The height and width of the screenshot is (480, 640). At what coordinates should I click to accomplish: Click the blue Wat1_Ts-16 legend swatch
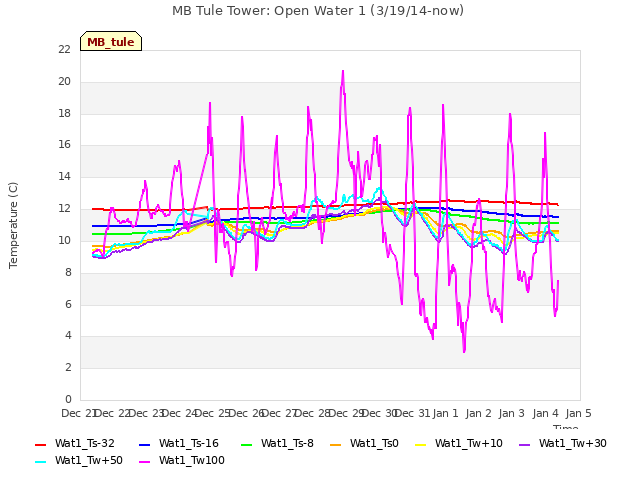pos(144,444)
